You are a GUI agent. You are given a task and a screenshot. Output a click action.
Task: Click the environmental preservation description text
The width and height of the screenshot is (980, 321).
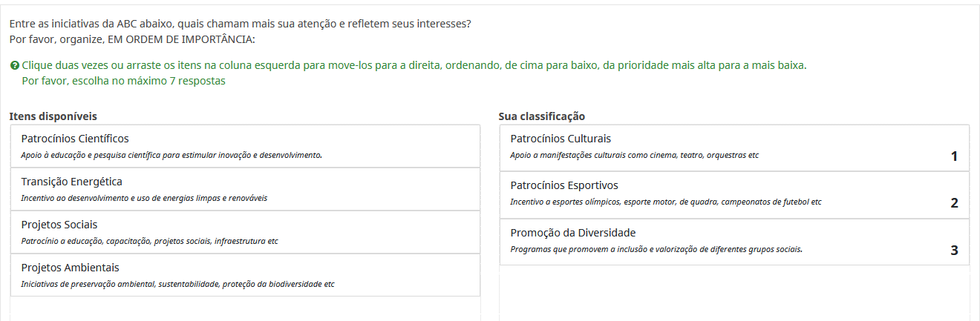[178, 284]
